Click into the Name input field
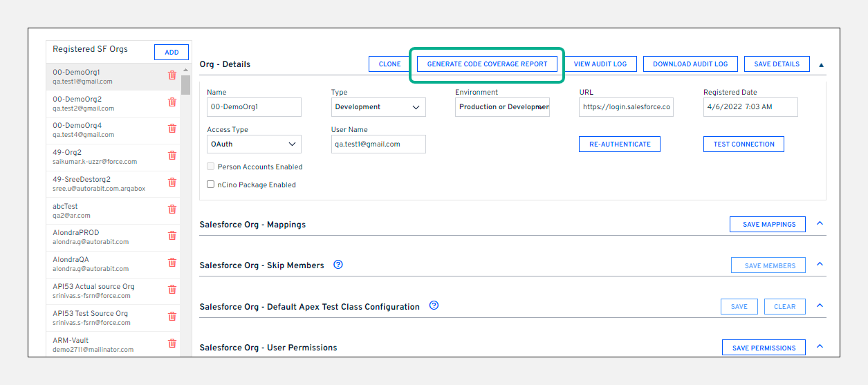 254,107
